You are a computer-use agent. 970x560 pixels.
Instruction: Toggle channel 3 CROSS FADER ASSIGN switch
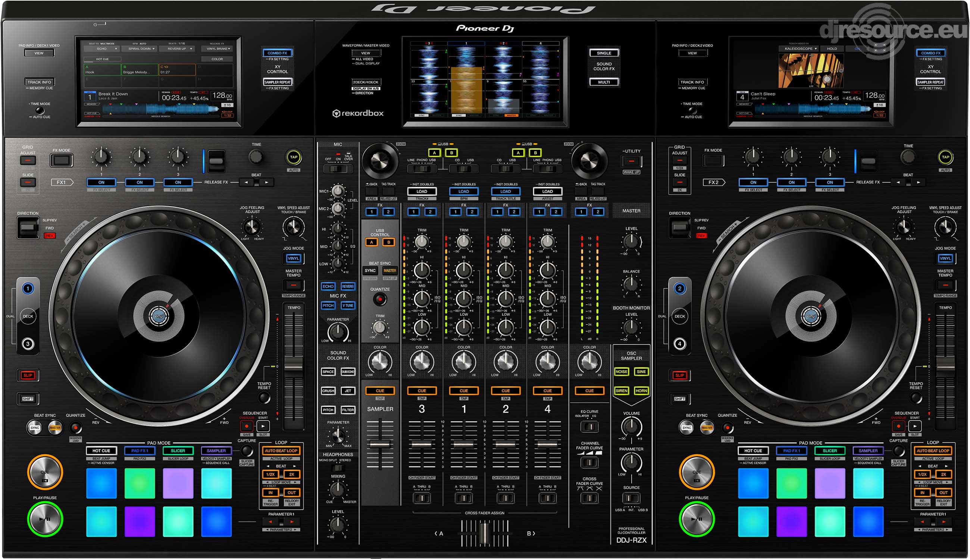[422, 498]
